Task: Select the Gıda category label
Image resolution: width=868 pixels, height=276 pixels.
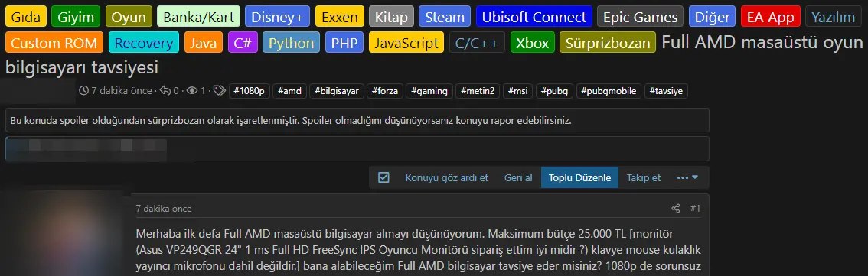Action: click(26, 17)
